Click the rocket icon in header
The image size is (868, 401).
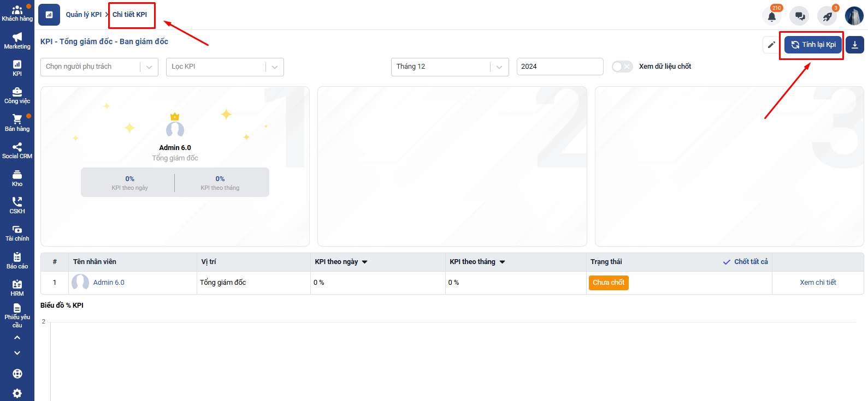(x=827, y=16)
